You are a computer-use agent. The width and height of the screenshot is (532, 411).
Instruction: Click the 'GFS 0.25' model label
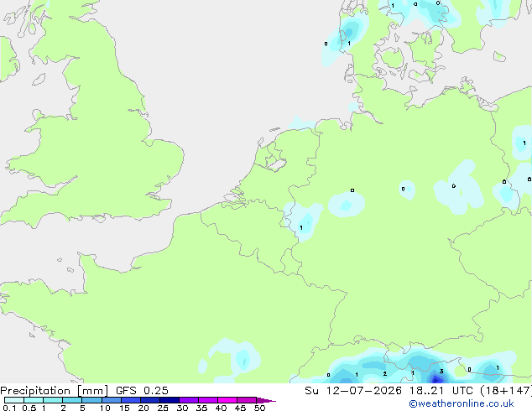[142, 391]
